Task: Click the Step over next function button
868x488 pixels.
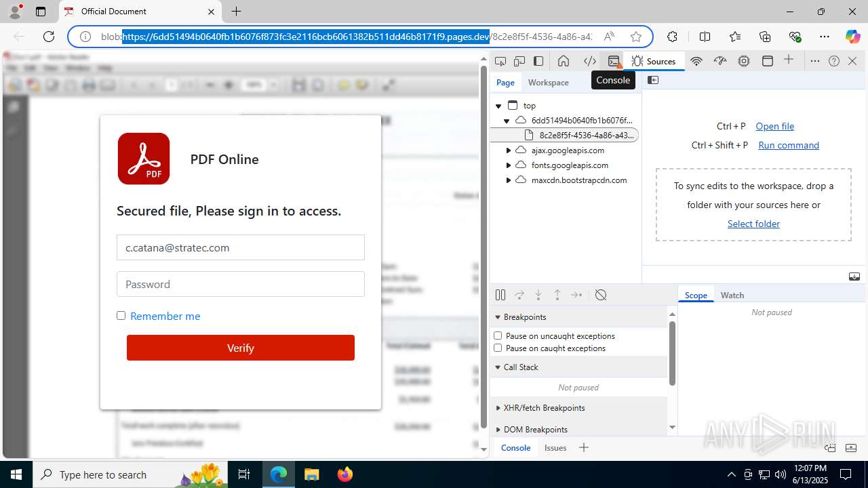Action: [519, 295]
